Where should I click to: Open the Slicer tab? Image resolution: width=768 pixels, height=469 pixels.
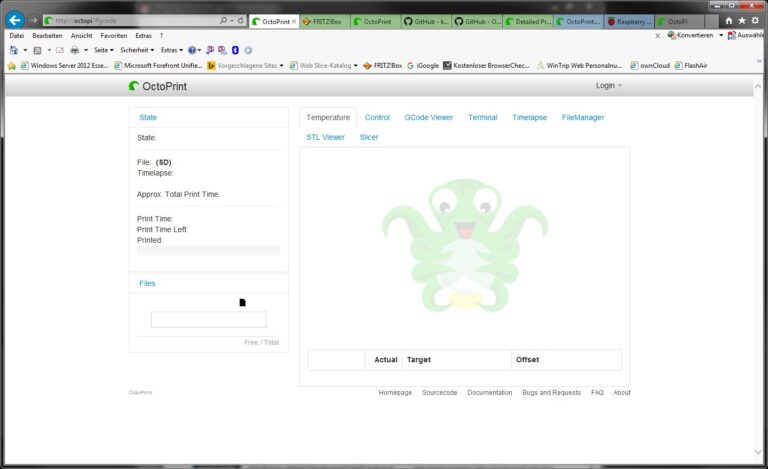(369, 137)
